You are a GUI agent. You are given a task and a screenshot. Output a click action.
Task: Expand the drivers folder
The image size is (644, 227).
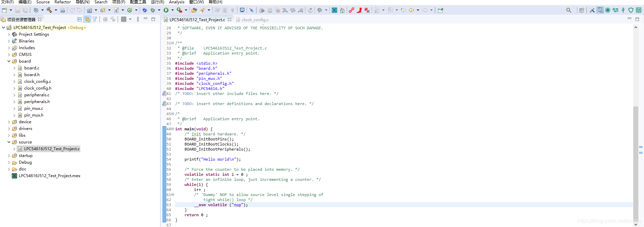(x=9, y=129)
